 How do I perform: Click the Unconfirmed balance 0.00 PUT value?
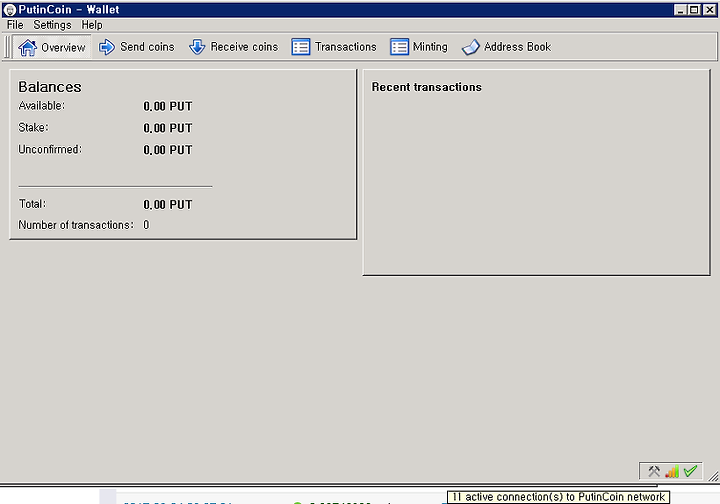click(168, 150)
